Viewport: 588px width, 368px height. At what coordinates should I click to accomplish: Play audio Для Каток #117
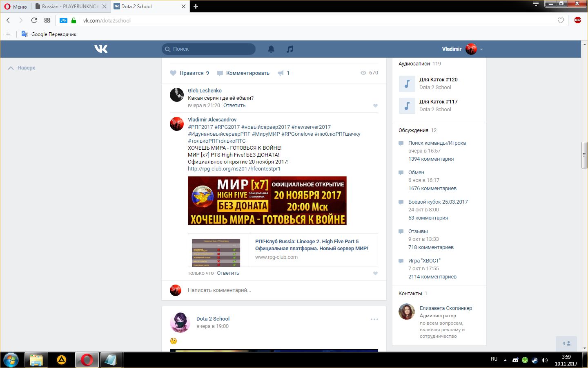407,105
